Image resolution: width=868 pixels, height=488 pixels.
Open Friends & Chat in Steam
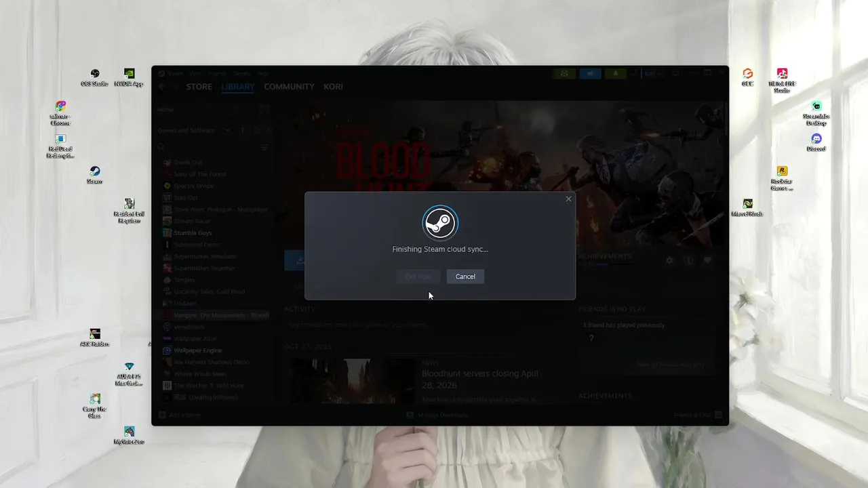698,415
